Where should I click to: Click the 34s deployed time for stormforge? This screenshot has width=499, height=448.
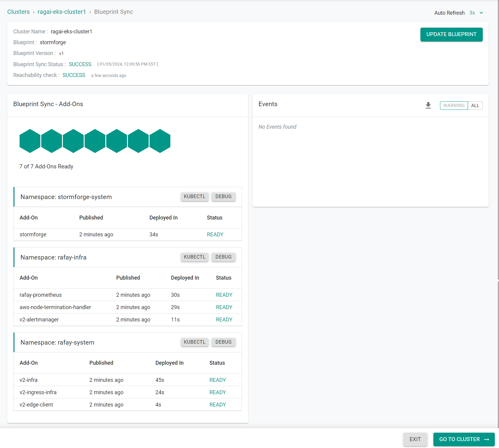(154, 235)
